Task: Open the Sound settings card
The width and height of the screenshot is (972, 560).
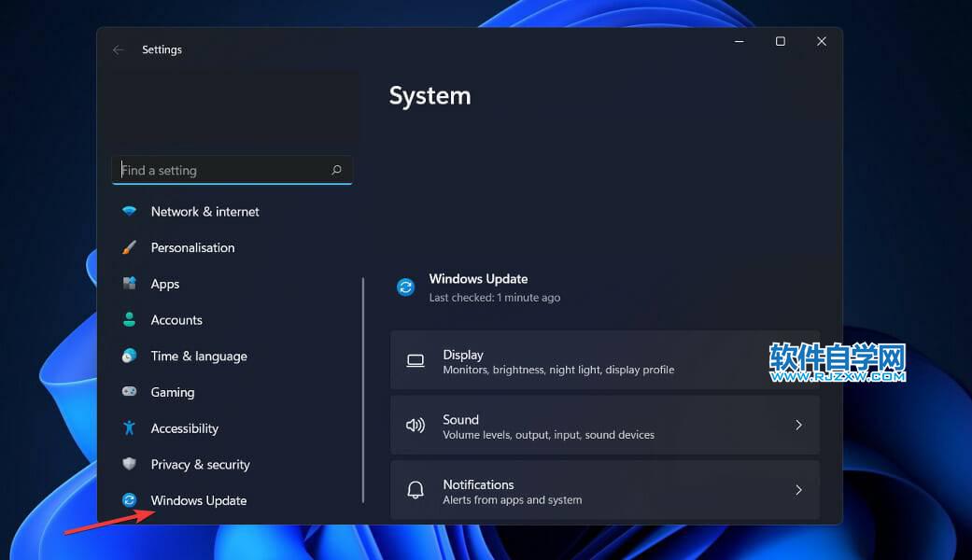Action: 605,425
